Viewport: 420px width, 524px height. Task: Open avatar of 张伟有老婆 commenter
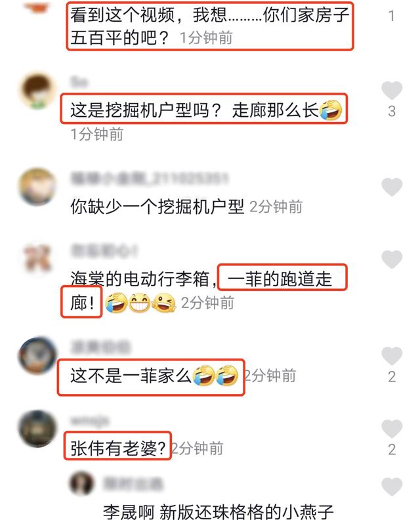click(37, 428)
